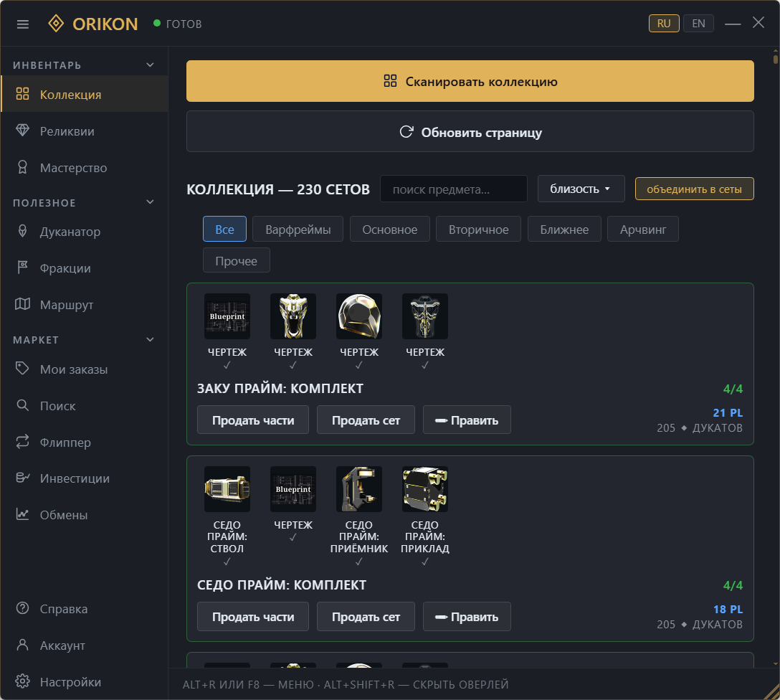Minimize the ORIKON window
Screen dimensions: 780x700
(733, 24)
